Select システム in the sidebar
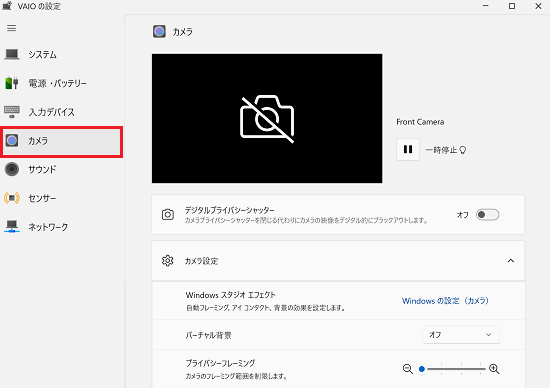The image size is (550, 388). point(62,54)
